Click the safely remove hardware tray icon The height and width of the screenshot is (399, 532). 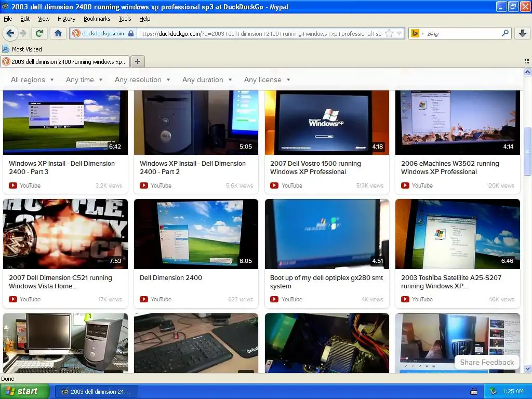tap(494, 392)
